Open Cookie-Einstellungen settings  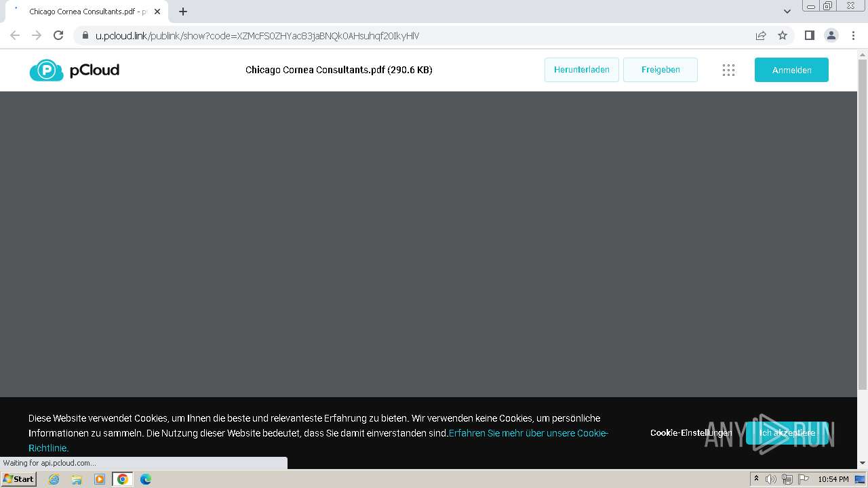(x=690, y=432)
